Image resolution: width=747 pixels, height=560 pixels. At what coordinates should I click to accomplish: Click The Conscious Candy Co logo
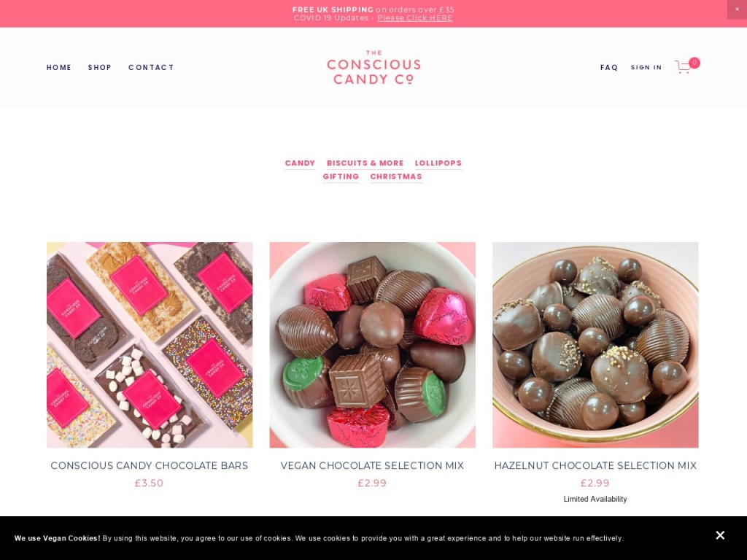373,67
